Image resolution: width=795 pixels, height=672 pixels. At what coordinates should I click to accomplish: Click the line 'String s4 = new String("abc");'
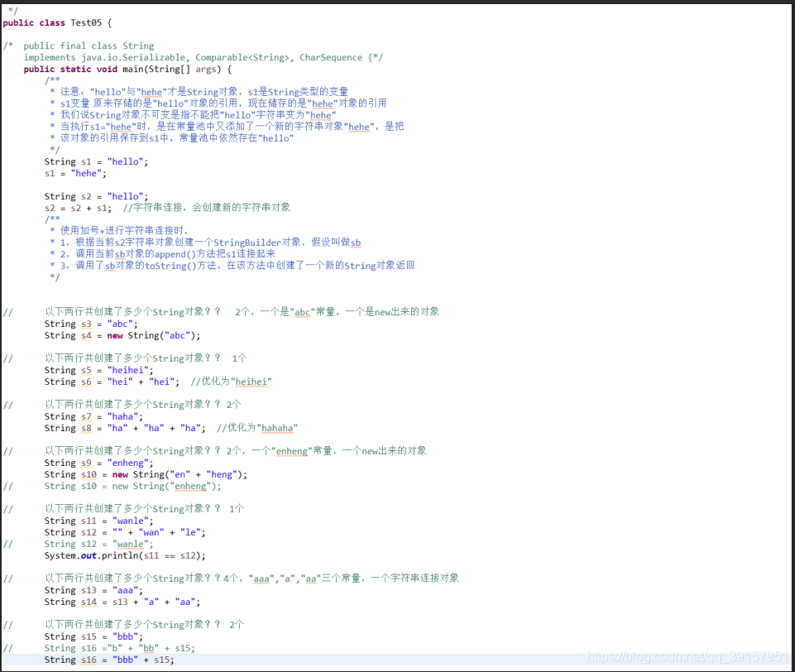tap(122, 335)
